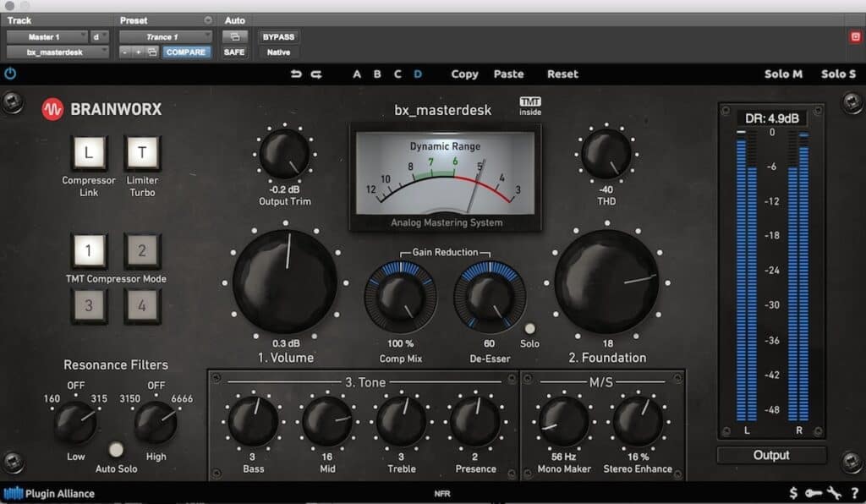Select settings bank D
The height and width of the screenshot is (504, 866).
pyautogui.click(x=418, y=74)
